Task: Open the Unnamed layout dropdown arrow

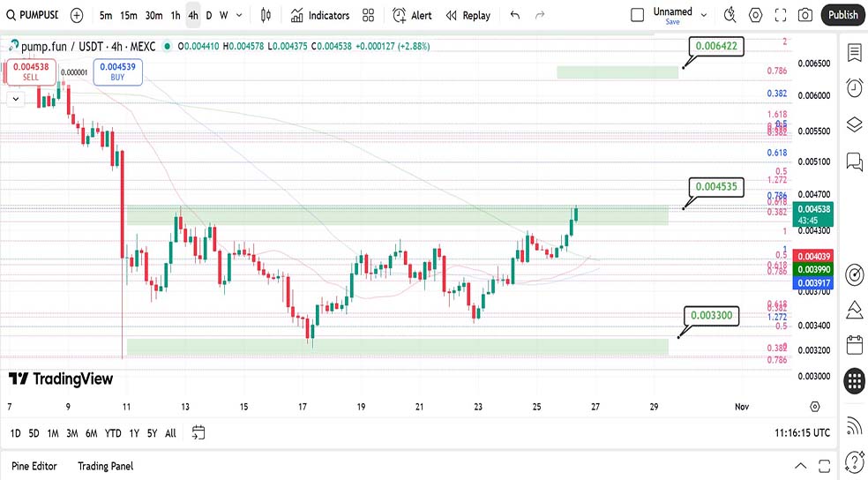Action: pos(704,15)
